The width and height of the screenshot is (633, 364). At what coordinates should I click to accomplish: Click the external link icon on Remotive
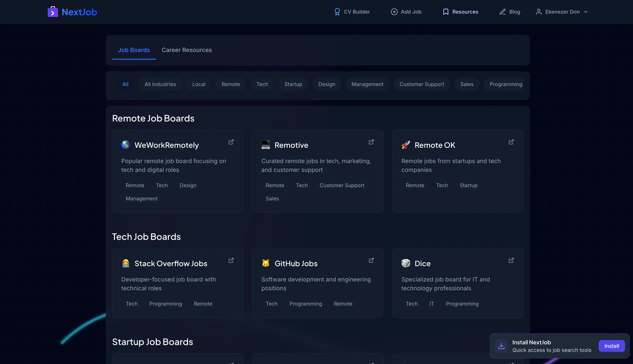(x=371, y=142)
